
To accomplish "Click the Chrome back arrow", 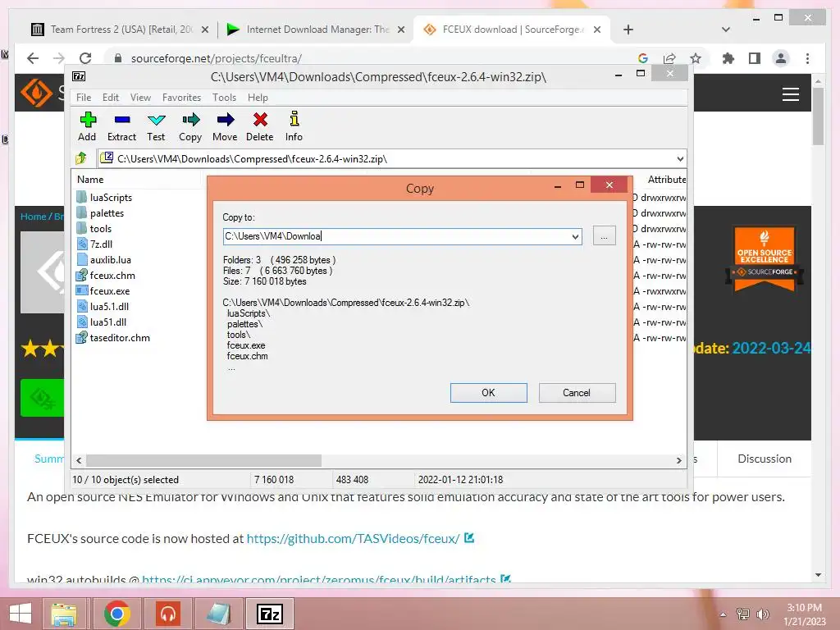I will click(33, 58).
